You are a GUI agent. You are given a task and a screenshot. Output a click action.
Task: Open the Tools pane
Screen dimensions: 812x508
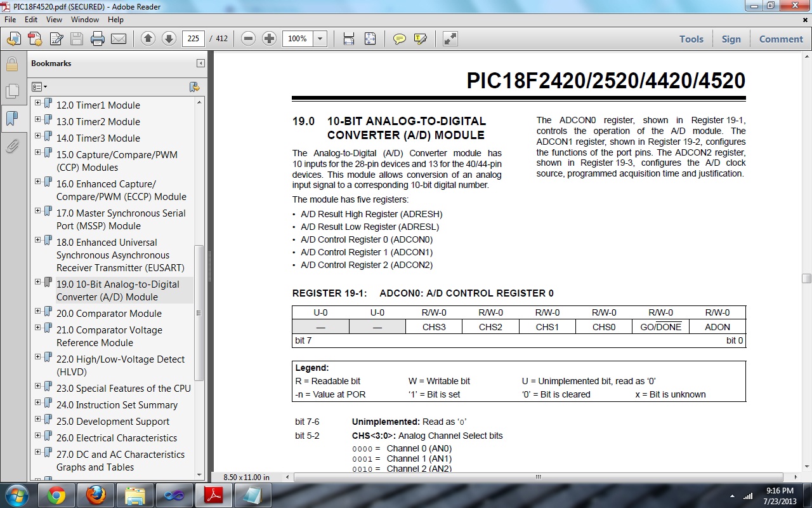pos(691,39)
